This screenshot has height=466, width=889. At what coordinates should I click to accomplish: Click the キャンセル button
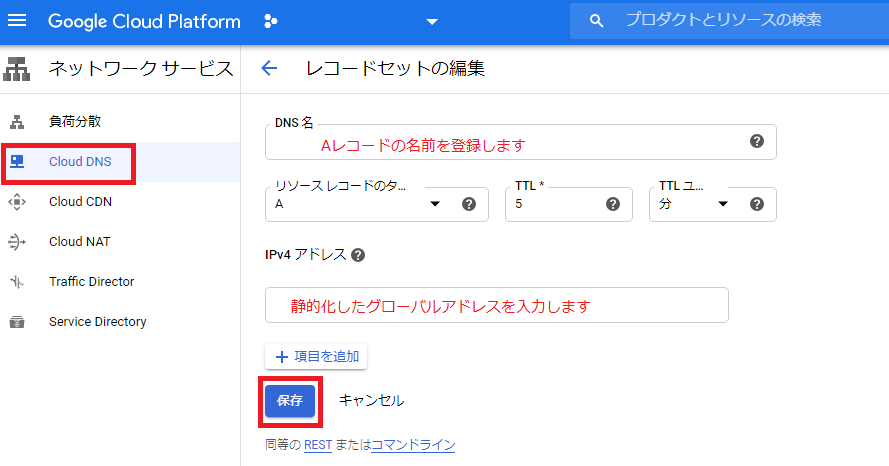click(371, 401)
